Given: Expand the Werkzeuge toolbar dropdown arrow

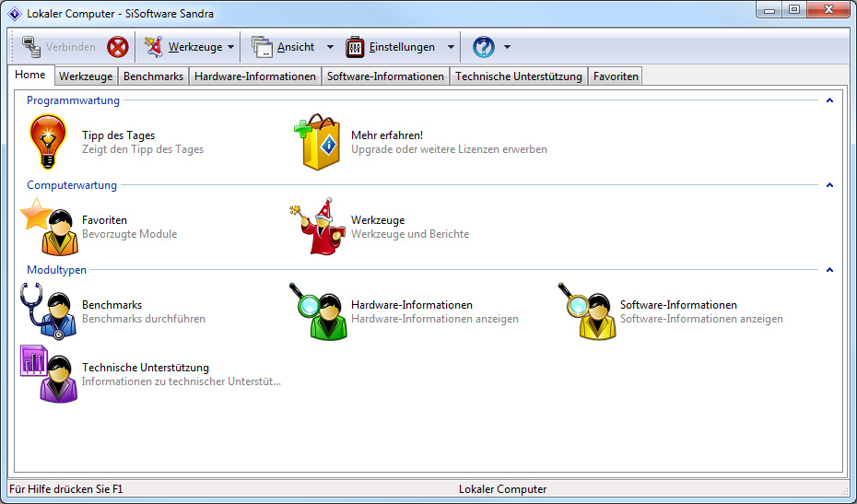Looking at the screenshot, I should [230, 47].
